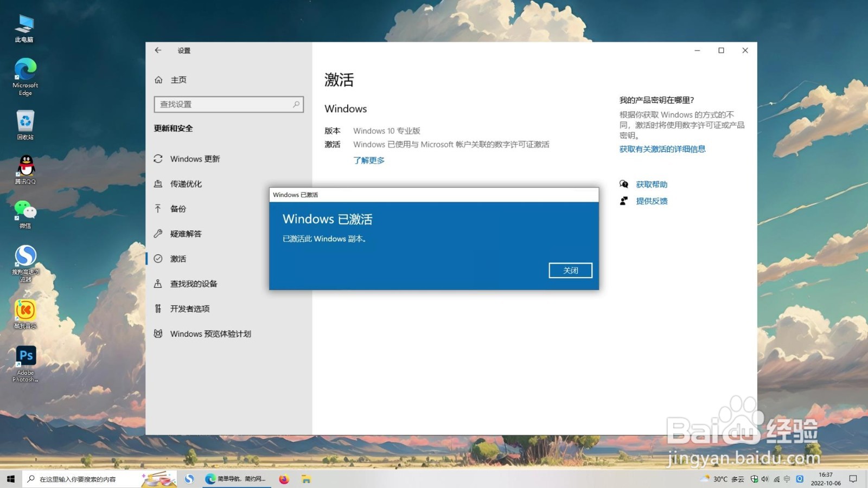Open Action Center notification icon

(853, 479)
